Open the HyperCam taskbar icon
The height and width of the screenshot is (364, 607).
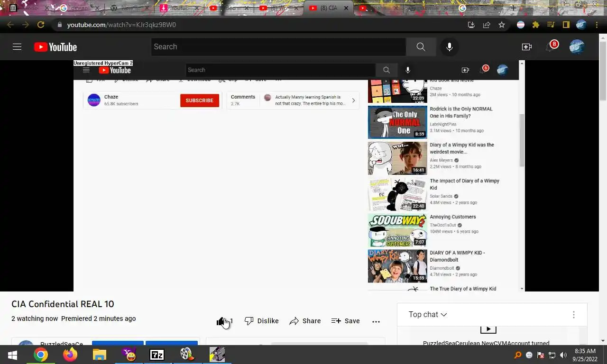coord(217,355)
